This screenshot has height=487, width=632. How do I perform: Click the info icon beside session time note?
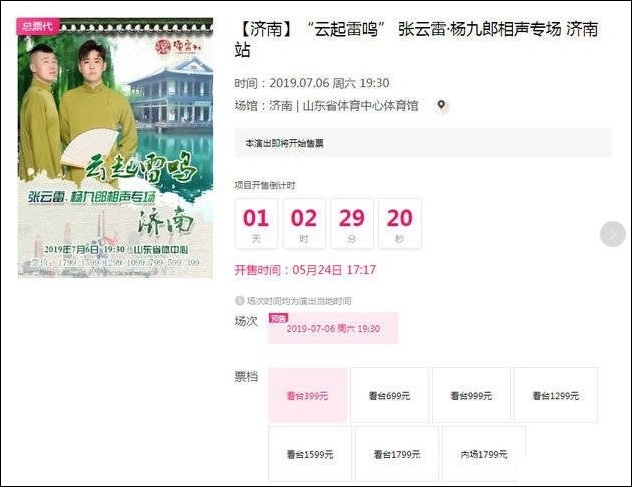tap(239, 301)
